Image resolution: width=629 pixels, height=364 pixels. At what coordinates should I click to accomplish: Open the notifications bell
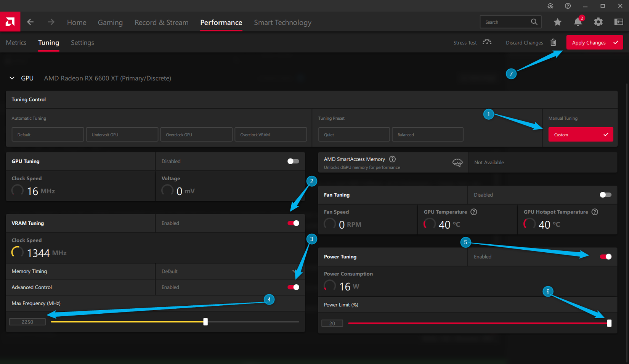(x=578, y=22)
